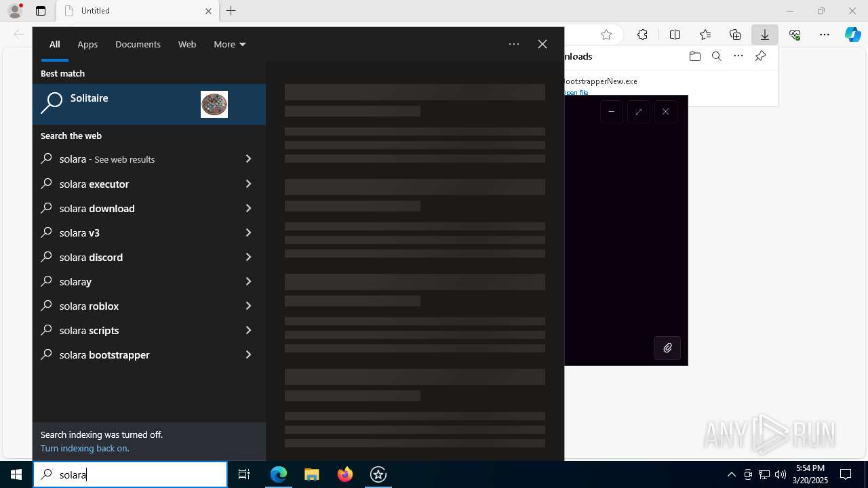The height and width of the screenshot is (488, 868).
Task: Open network status tray icon
Action: pos(764,474)
